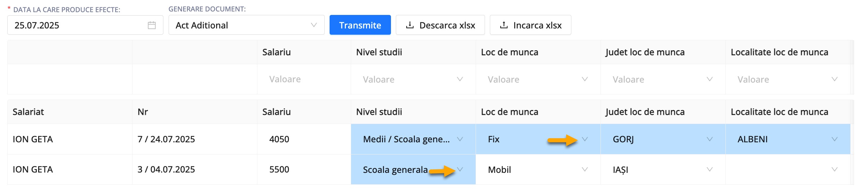Expand the Scoala generala dropdown in second row
The height and width of the screenshot is (193, 868).
coord(413,169)
